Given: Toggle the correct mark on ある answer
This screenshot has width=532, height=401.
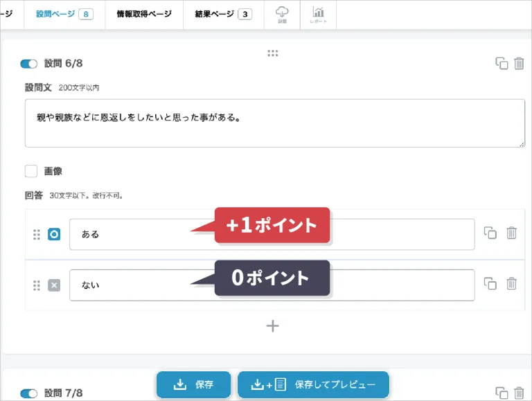Looking at the screenshot, I should (x=54, y=234).
